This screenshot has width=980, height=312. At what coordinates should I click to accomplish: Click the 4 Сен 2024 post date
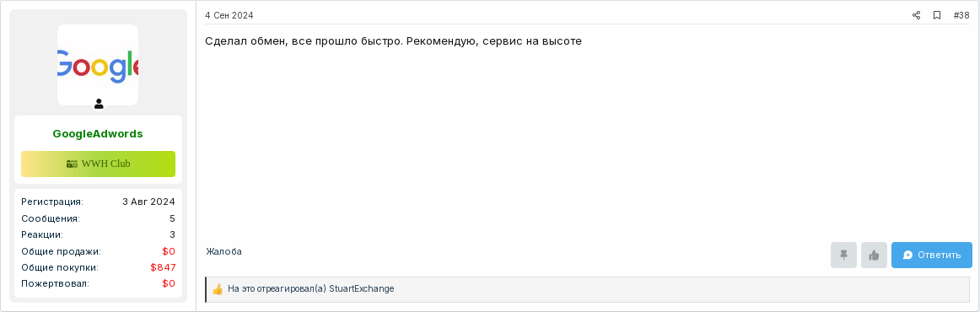229,16
